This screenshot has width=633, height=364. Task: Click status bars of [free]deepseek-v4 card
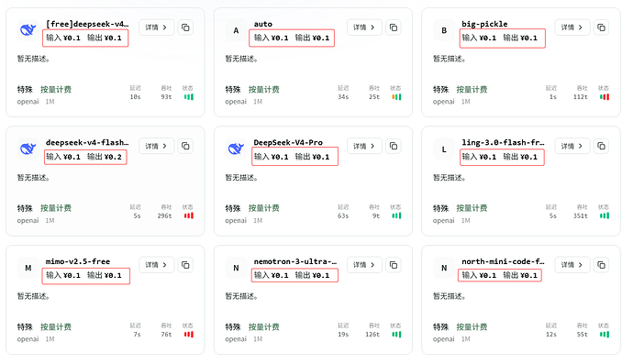pyautogui.click(x=189, y=97)
